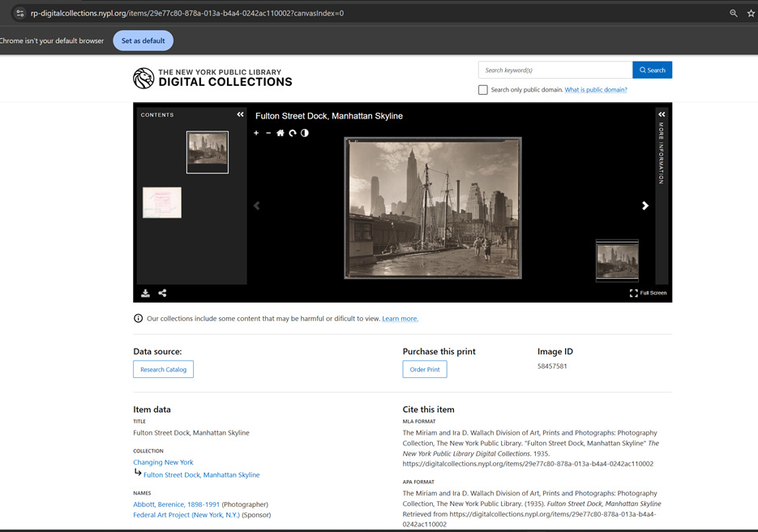Rotate the image clockwise

point(293,133)
